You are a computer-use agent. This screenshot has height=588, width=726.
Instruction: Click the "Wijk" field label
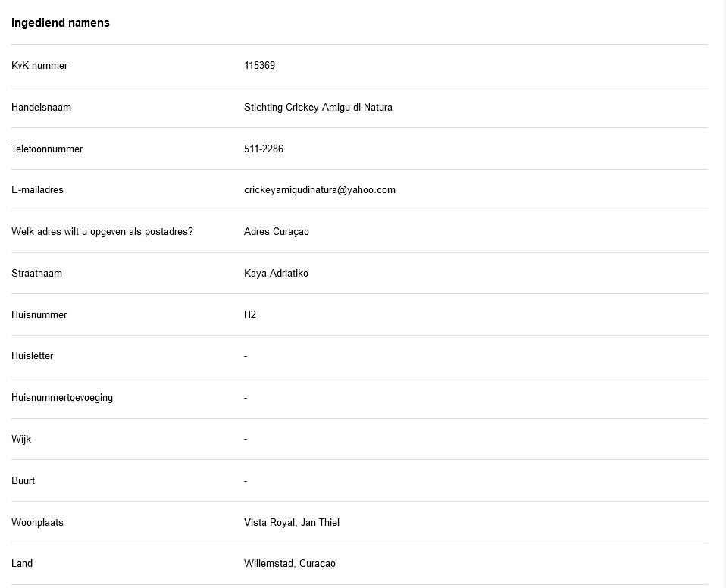point(21,439)
